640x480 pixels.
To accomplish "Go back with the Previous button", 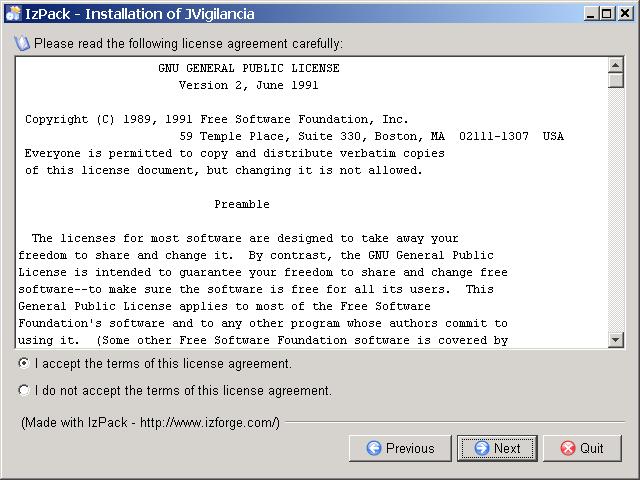I will pos(400,448).
